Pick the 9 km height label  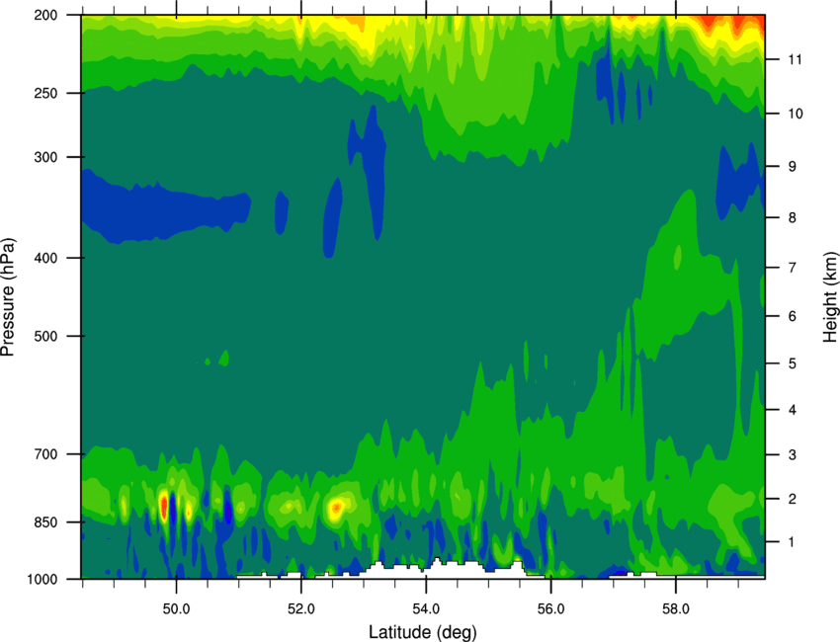point(793,167)
